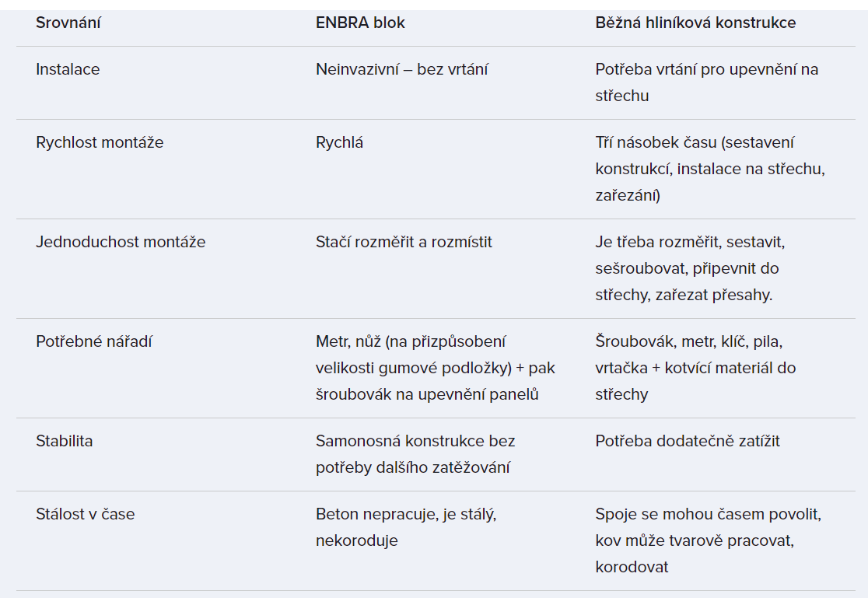
Task: Select the 'Rychlost montáže' row label
Action: 100,142
